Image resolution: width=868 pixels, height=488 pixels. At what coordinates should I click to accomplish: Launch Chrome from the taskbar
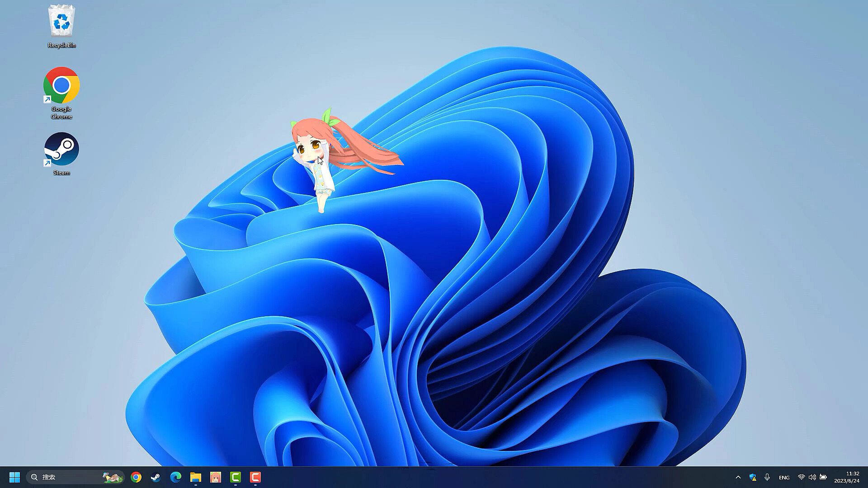(x=136, y=477)
